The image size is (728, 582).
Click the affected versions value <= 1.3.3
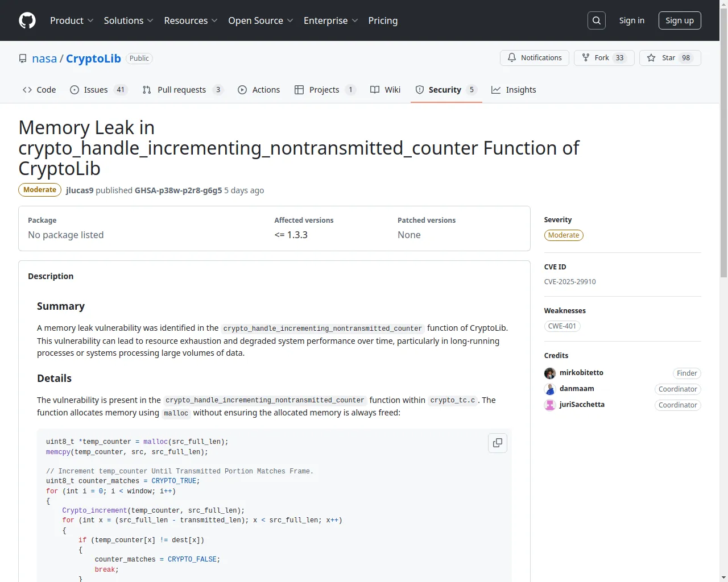[x=291, y=235]
